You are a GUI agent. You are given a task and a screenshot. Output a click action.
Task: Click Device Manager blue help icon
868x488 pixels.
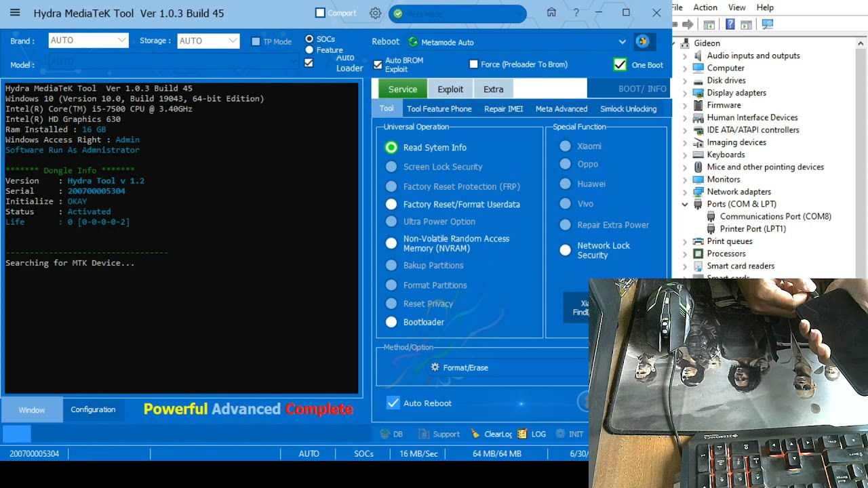click(x=730, y=24)
